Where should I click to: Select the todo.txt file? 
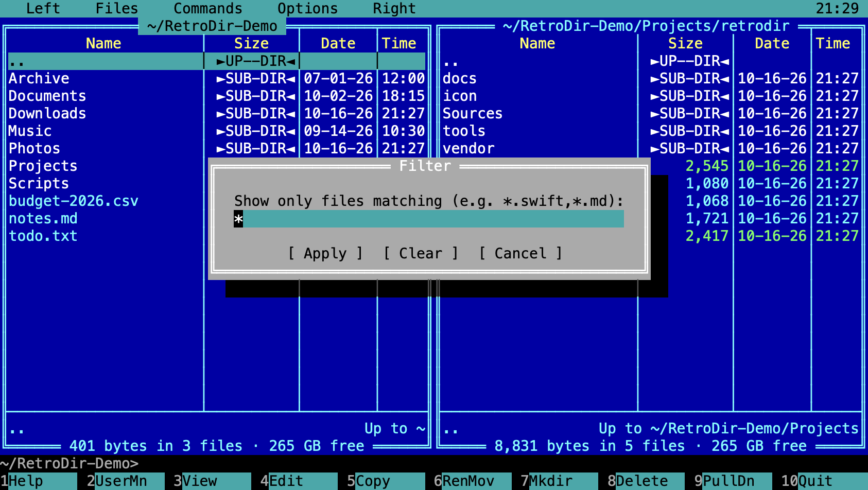tap(43, 236)
